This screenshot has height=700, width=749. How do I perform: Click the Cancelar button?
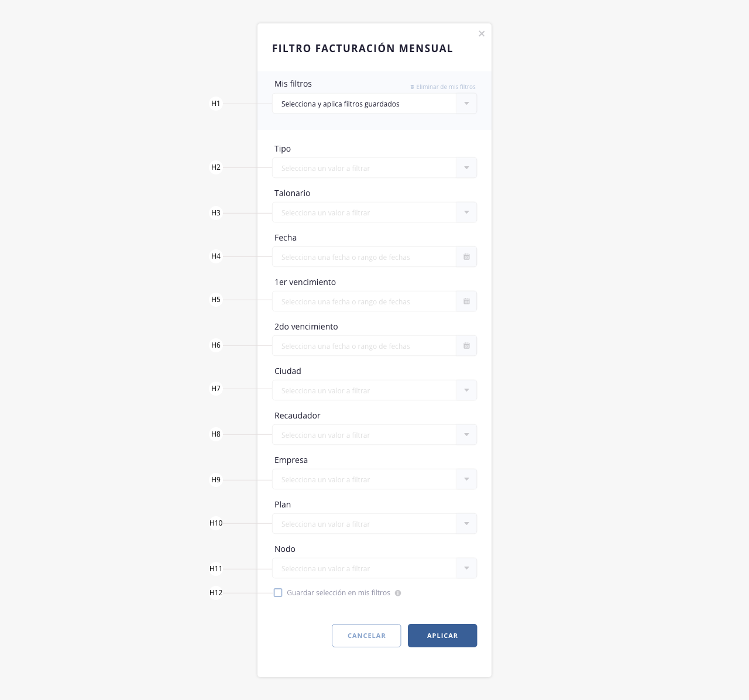366,636
